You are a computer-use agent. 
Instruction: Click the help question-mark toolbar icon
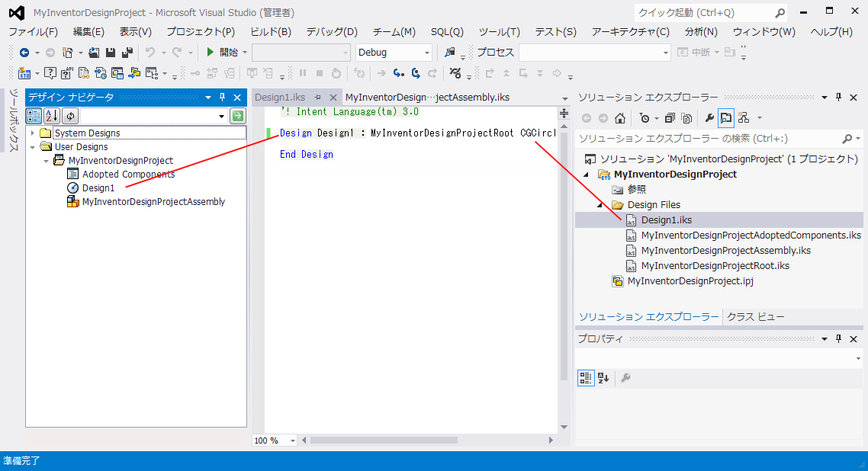coord(50,73)
